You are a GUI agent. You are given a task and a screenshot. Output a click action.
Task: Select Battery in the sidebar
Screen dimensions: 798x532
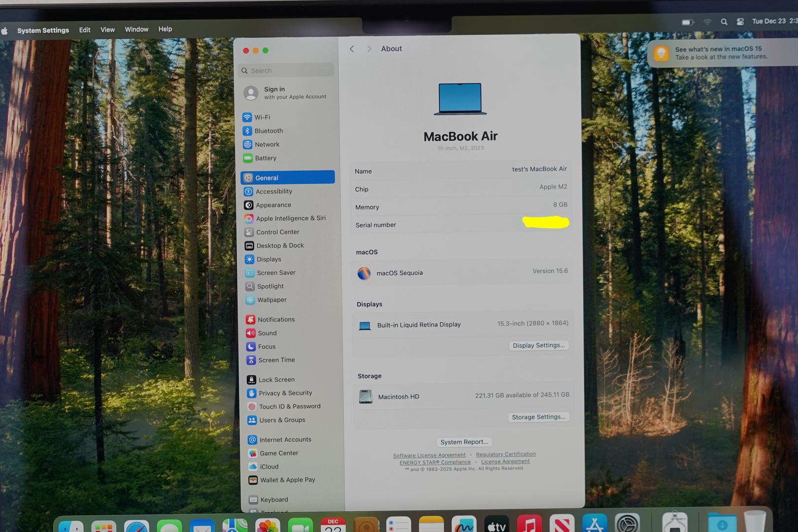coord(265,158)
